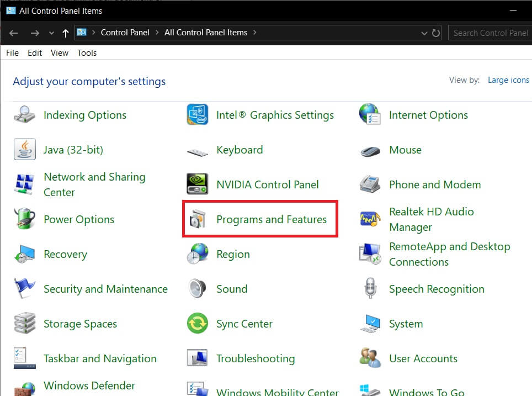Open the Sound link text
The width and height of the screenshot is (532, 396).
click(232, 289)
